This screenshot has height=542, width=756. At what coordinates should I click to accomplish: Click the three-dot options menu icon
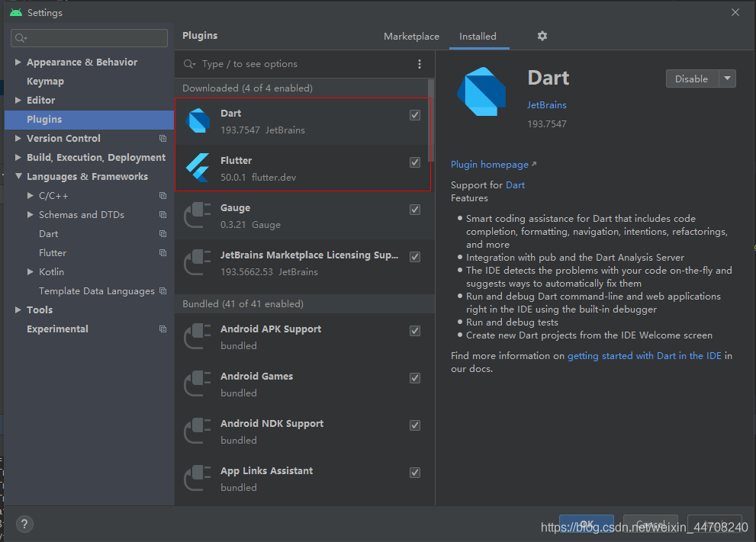pos(419,64)
